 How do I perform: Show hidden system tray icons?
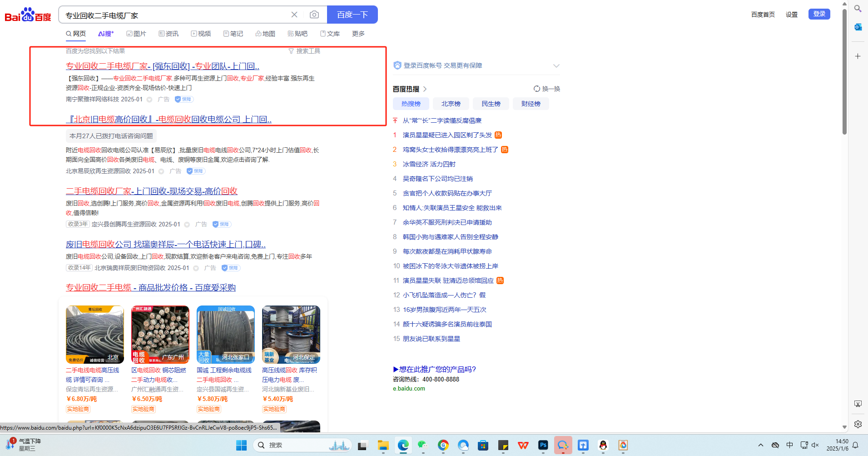pyautogui.click(x=760, y=445)
